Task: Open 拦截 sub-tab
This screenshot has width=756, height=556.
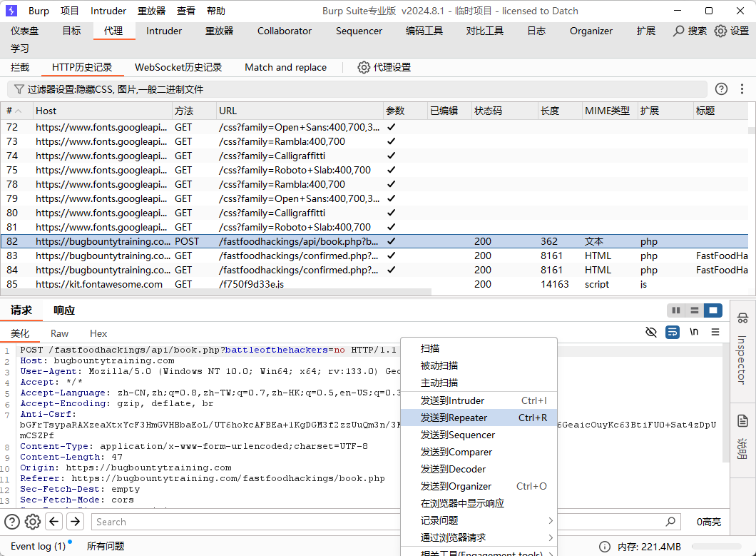Action: point(20,67)
